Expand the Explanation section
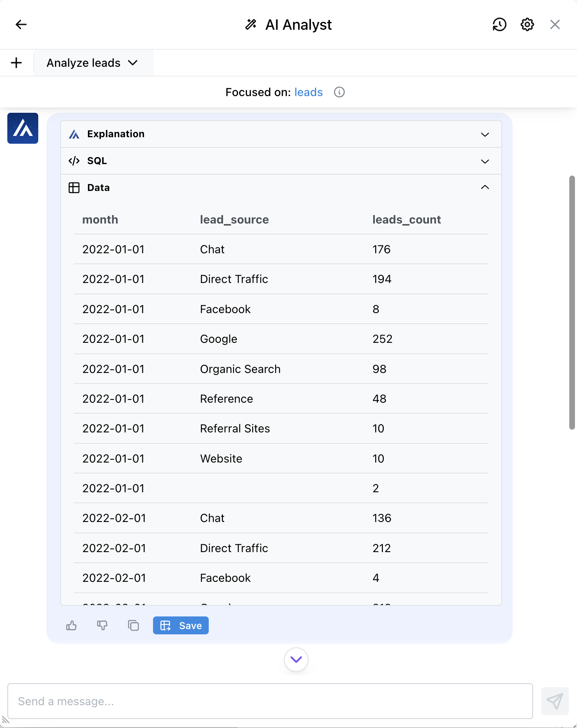This screenshot has width=577, height=728. 281,134
